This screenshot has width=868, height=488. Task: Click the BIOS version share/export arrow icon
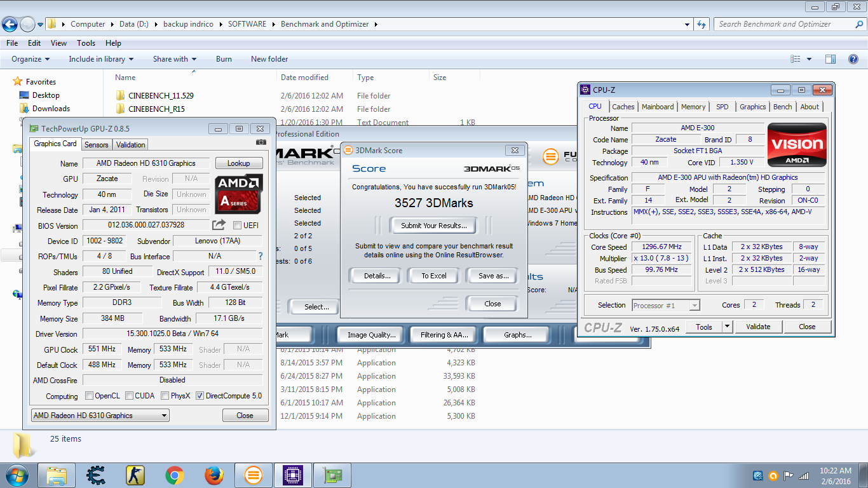click(219, 225)
